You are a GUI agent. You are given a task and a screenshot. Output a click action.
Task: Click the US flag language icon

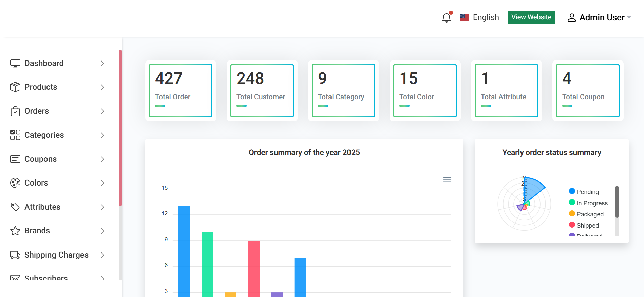click(x=464, y=17)
